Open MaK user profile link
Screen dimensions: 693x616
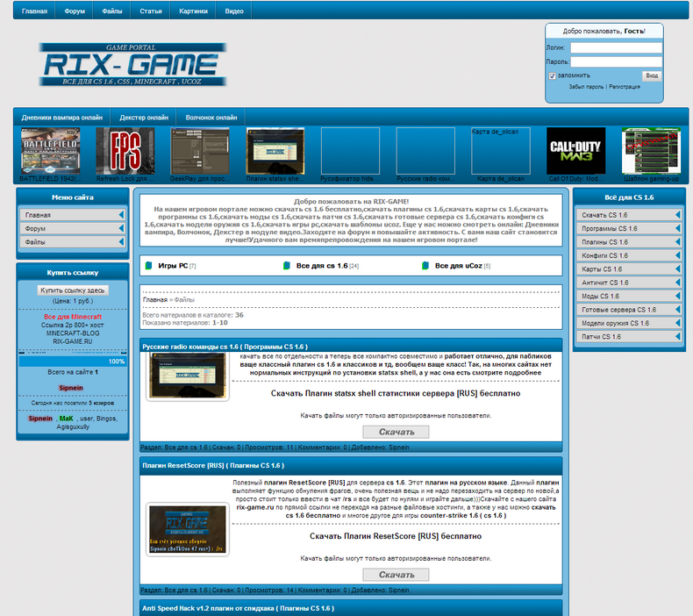pos(67,419)
